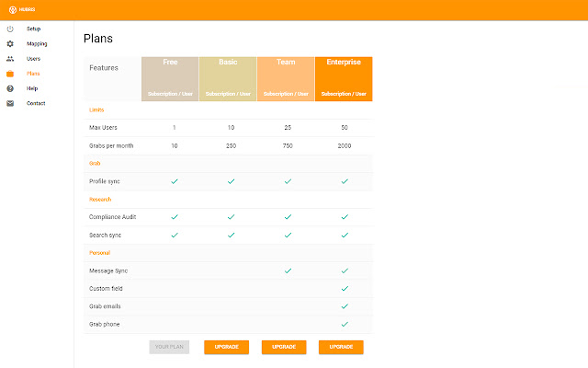Click the Users people icon

[10, 58]
